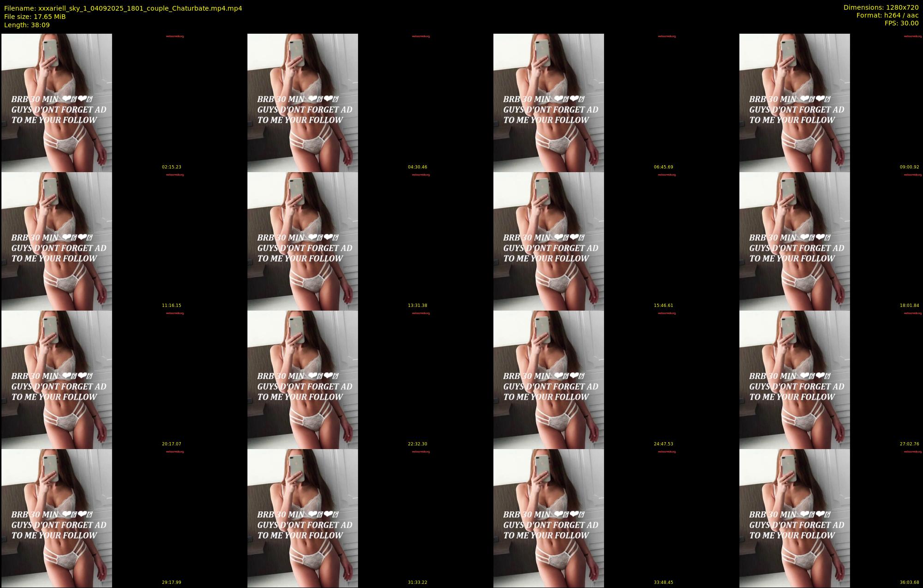Viewport: 923px width, 588px height.
Task: Click the 22:32.30 timestamp label
Action: [x=417, y=444]
